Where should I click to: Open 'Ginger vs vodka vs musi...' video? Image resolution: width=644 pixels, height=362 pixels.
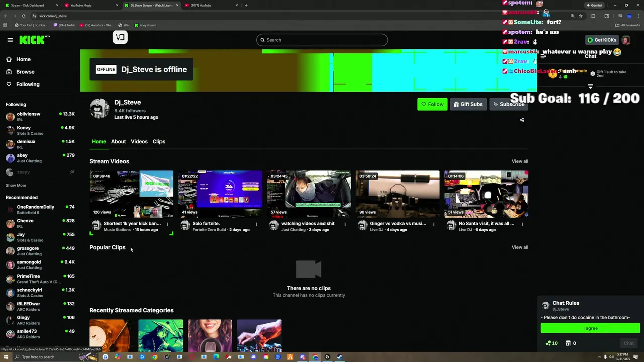397,194
